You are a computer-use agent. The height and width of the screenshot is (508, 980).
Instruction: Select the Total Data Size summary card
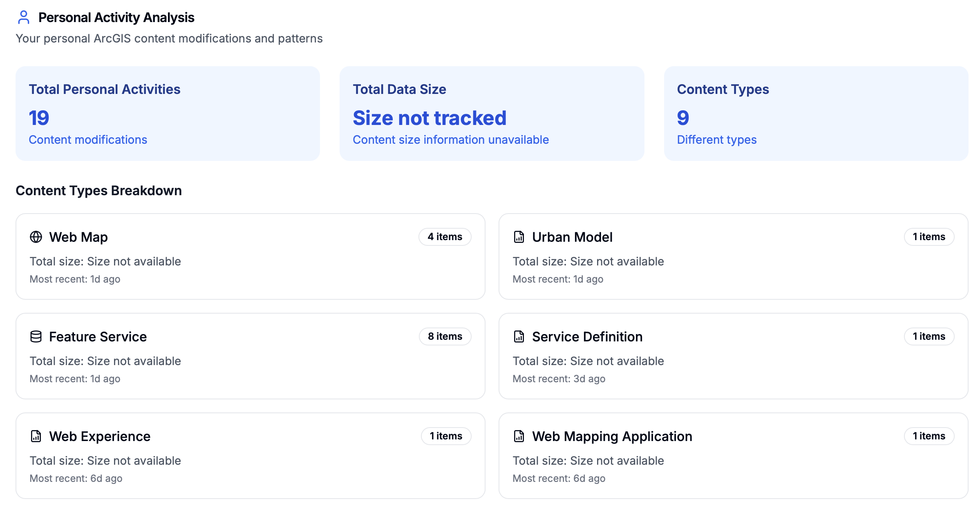tap(492, 114)
